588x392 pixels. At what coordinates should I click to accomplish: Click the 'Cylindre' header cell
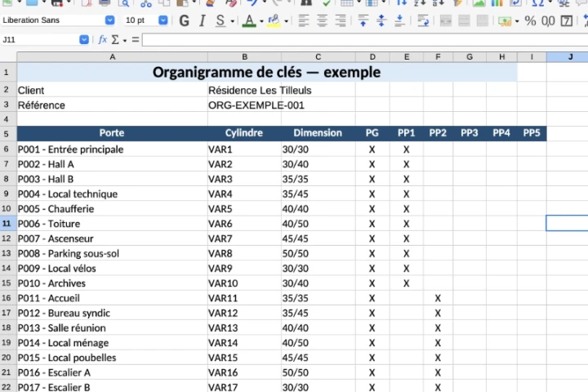coord(244,133)
